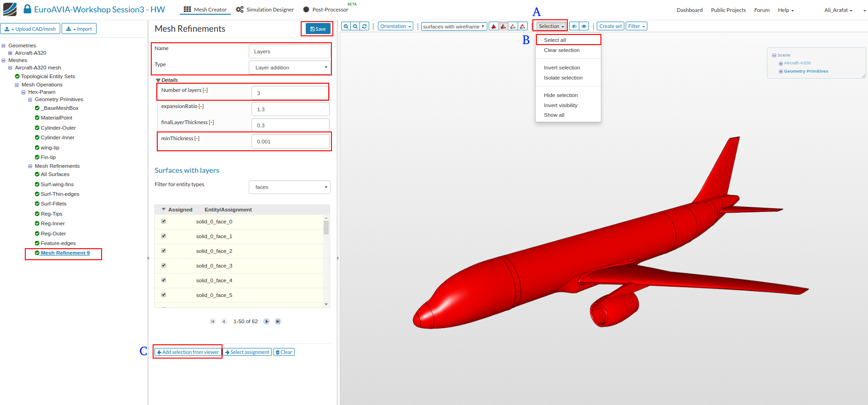Zoom in on the 3D viewer
The width and height of the screenshot is (868, 405).
346,26
